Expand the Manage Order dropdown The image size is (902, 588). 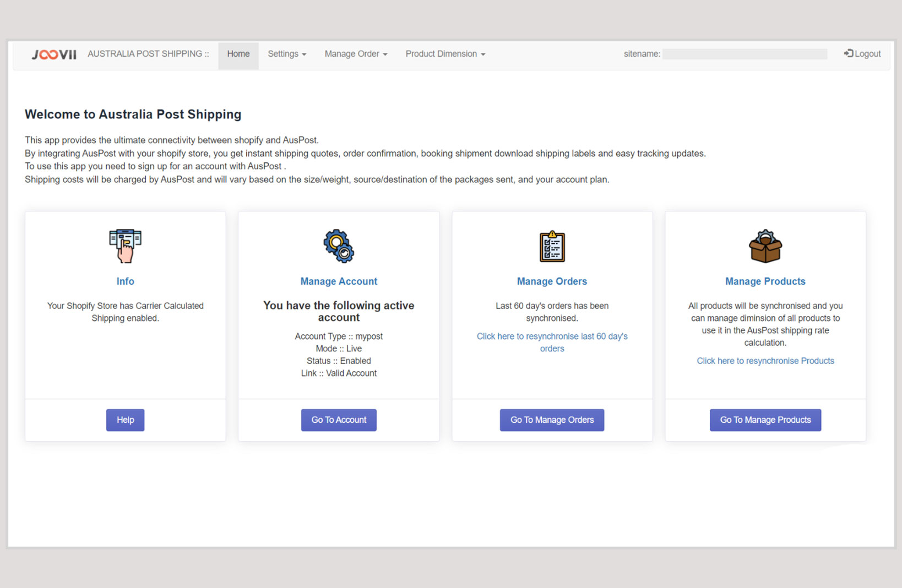click(x=356, y=54)
